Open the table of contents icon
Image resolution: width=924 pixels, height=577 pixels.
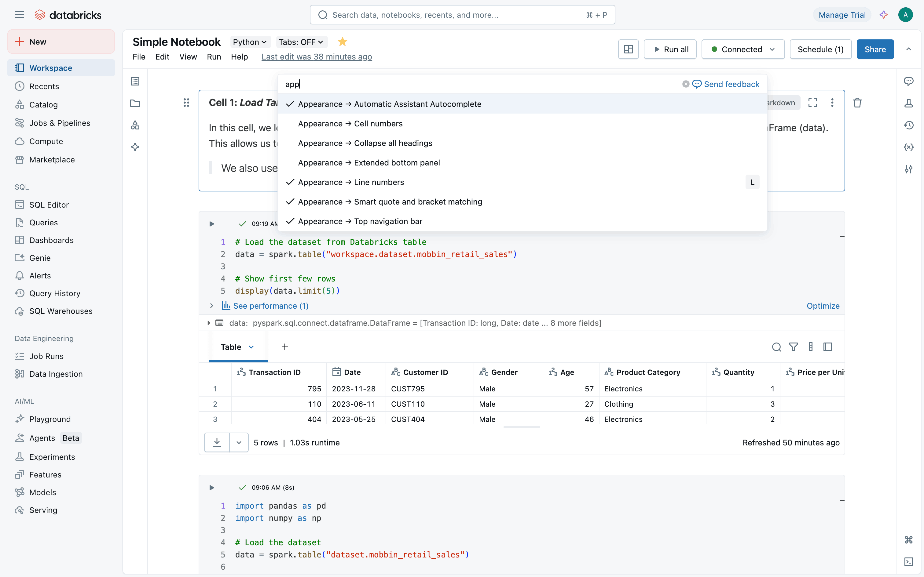pyautogui.click(x=135, y=81)
